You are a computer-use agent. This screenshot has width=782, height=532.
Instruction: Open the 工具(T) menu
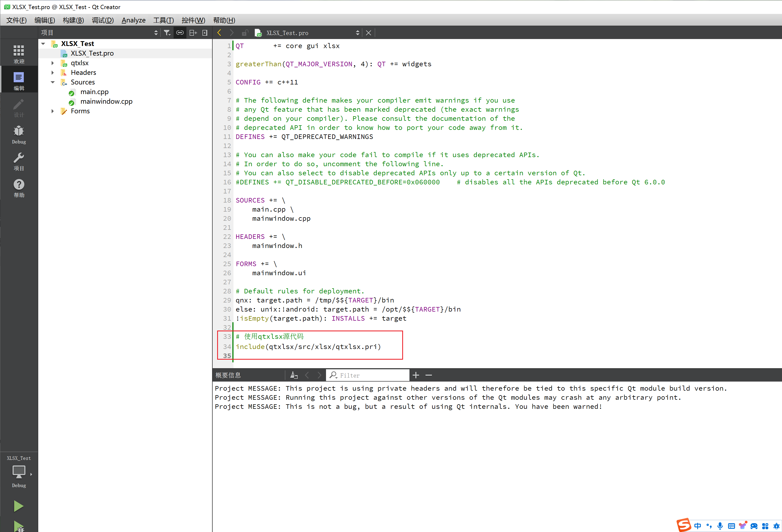pos(163,20)
